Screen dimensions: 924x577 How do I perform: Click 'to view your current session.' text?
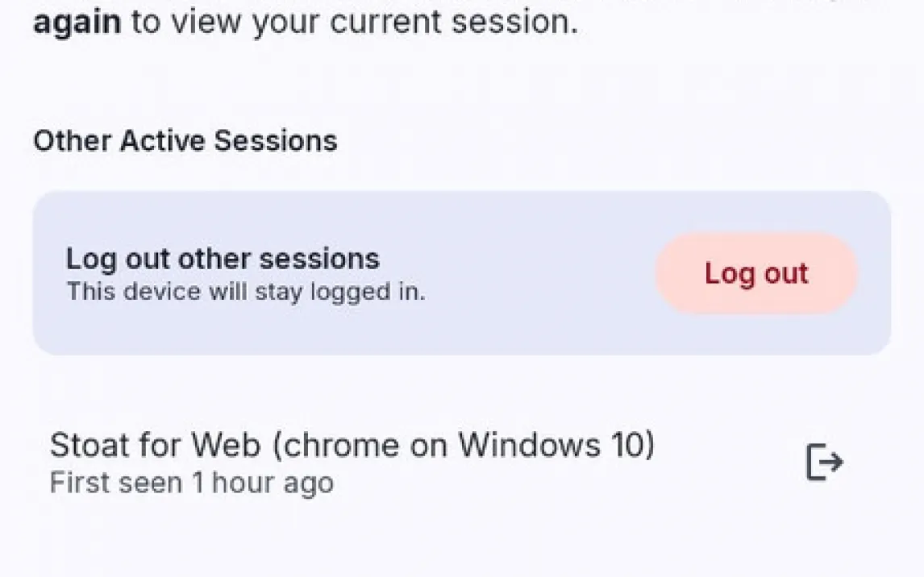tap(354, 22)
